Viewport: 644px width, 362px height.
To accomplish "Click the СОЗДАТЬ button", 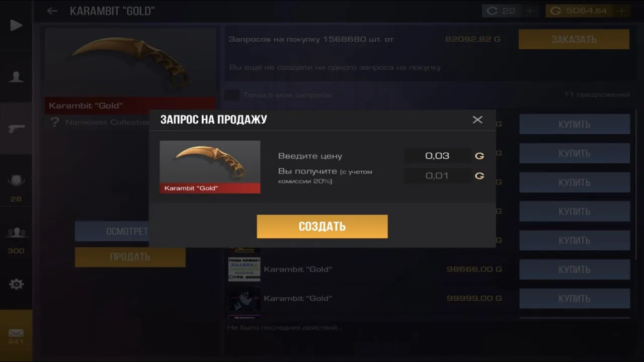I will pyautogui.click(x=322, y=226).
